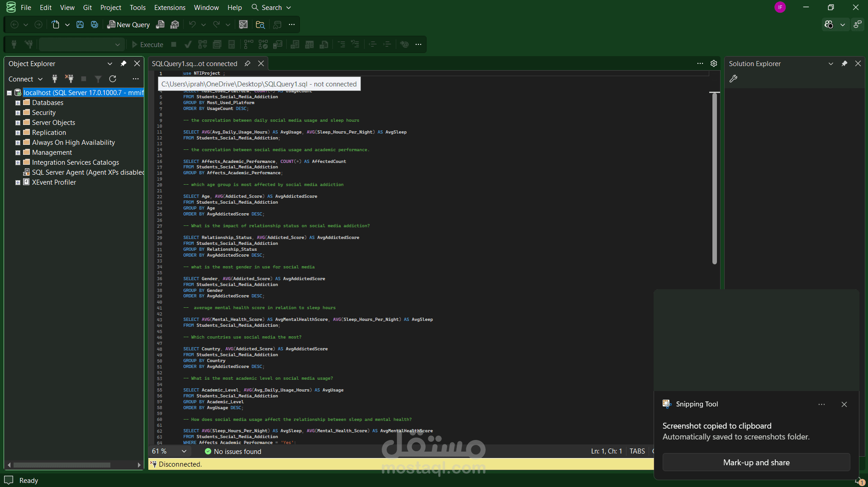
Task: Pin the Object Explorer panel
Action: (123, 64)
